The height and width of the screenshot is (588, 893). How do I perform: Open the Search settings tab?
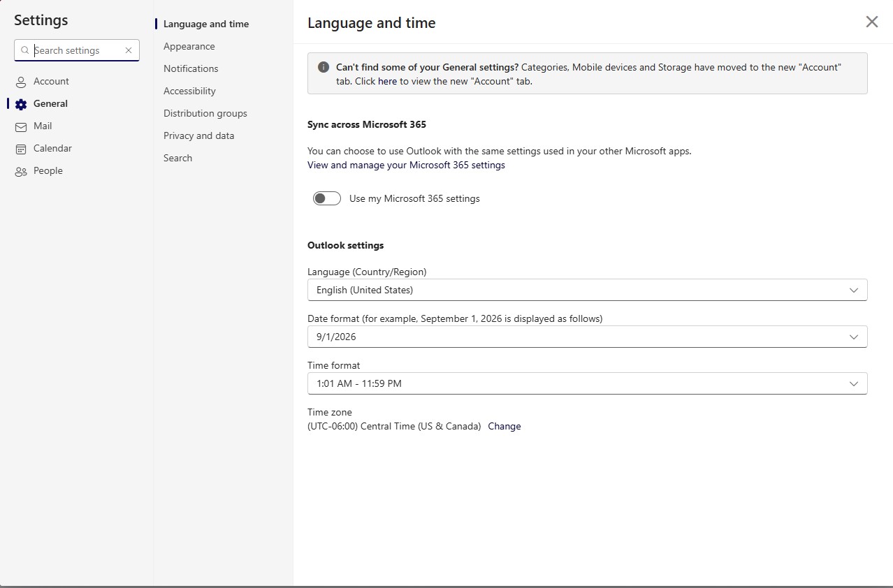pos(177,158)
